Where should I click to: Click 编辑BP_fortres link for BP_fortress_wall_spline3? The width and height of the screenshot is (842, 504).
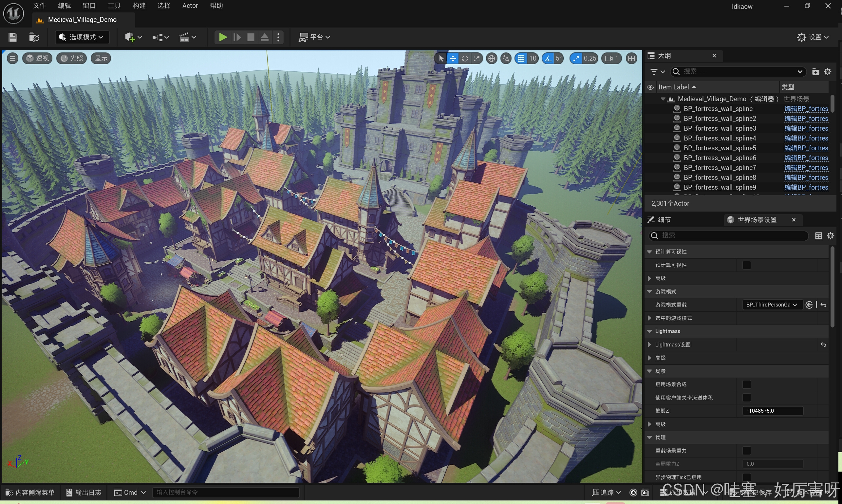(806, 128)
